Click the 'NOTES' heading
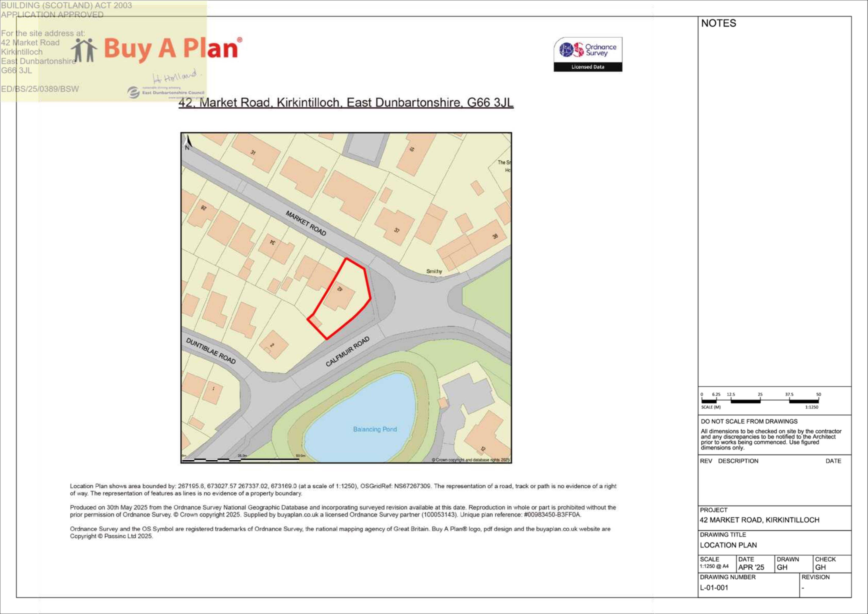This screenshot has height=614, width=868. coord(718,24)
